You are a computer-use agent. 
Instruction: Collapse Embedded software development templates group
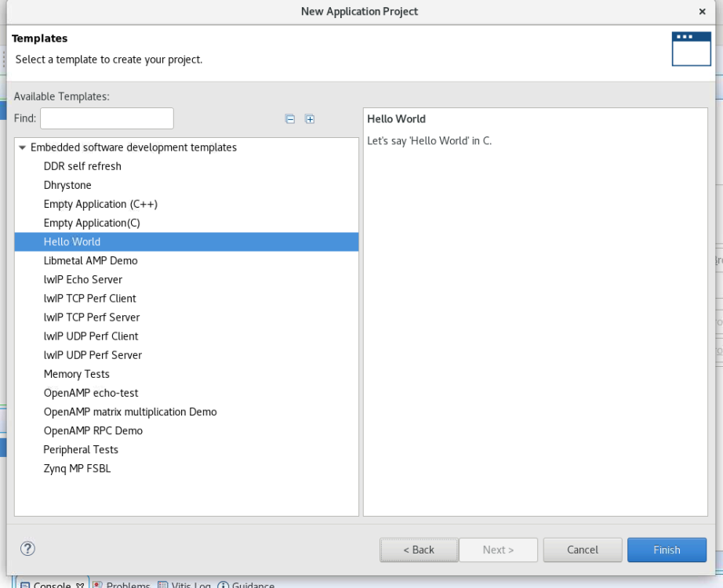tap(22, 147)
